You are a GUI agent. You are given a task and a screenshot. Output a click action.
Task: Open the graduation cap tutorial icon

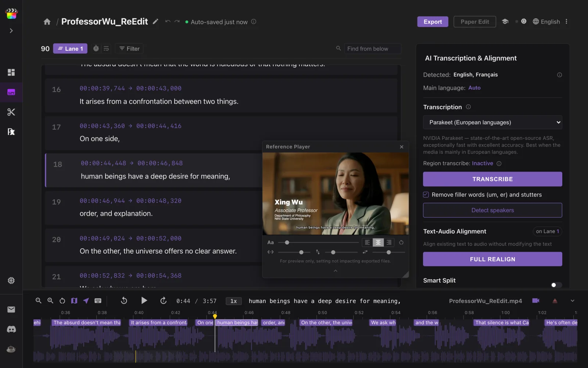505,21
